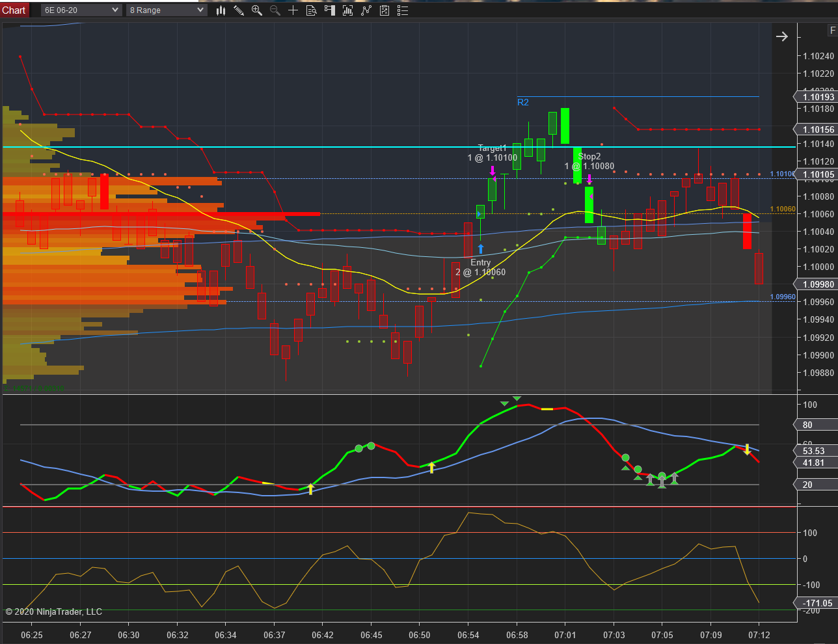The height and width of the screenshot is (644, 838).
Task: Open the Data Series icon
Action: click(x=348, y=10)
